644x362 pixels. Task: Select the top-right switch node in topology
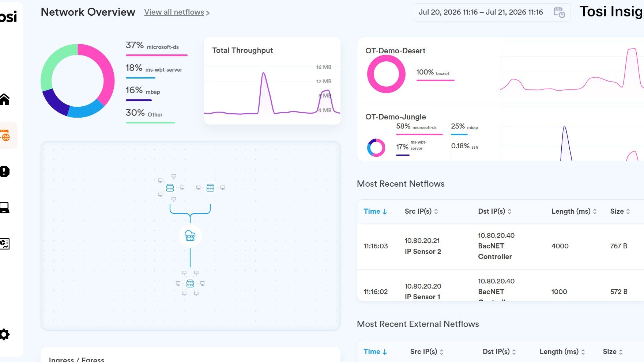210,188
